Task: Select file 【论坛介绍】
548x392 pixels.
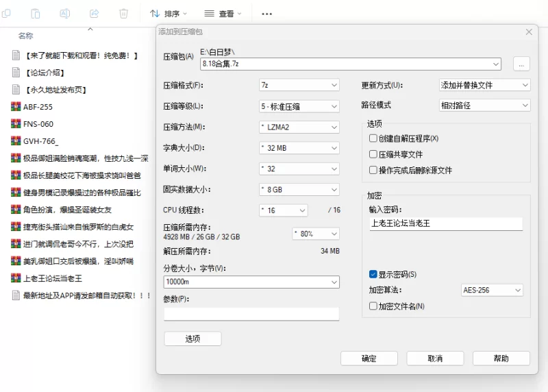Action: 45,73
